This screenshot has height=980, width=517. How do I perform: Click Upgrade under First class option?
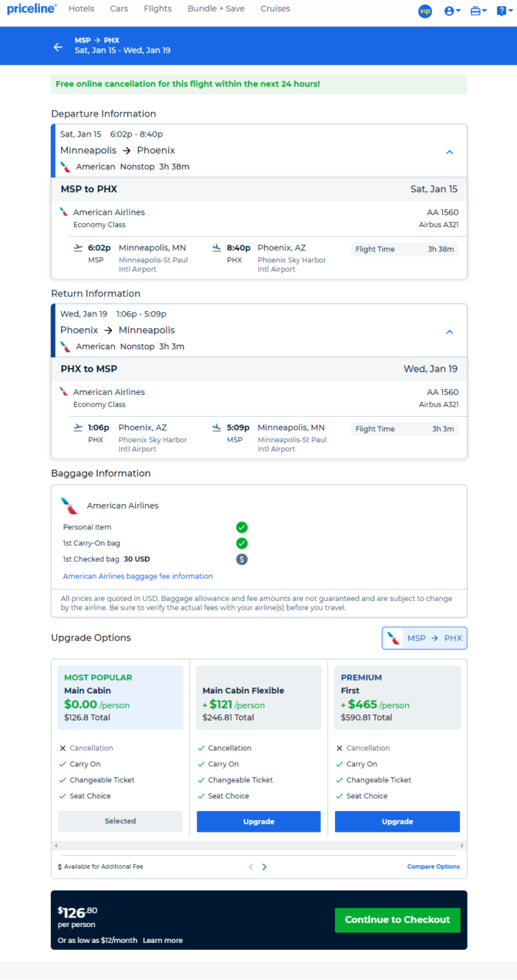click(x=397, y=822)
